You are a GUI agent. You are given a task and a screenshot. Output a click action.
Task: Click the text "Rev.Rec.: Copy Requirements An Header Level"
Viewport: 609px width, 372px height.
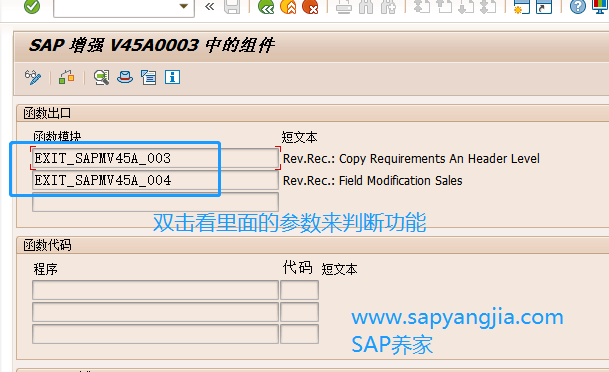pos(411,159)
